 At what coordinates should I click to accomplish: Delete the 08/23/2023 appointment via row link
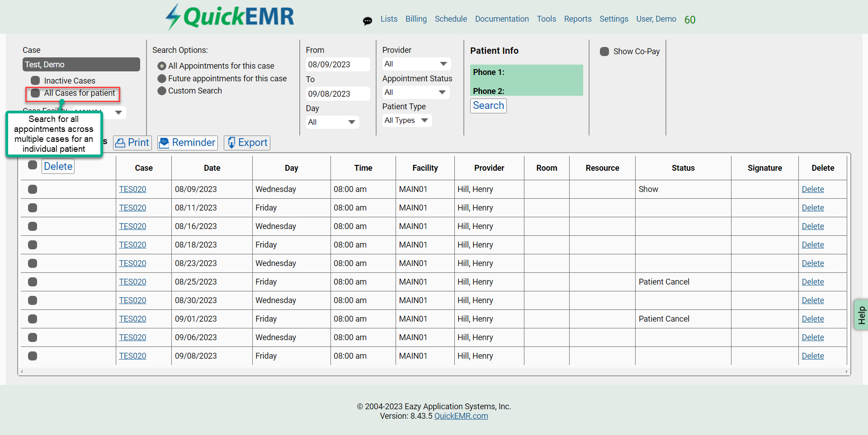click(x=813, y=263)
